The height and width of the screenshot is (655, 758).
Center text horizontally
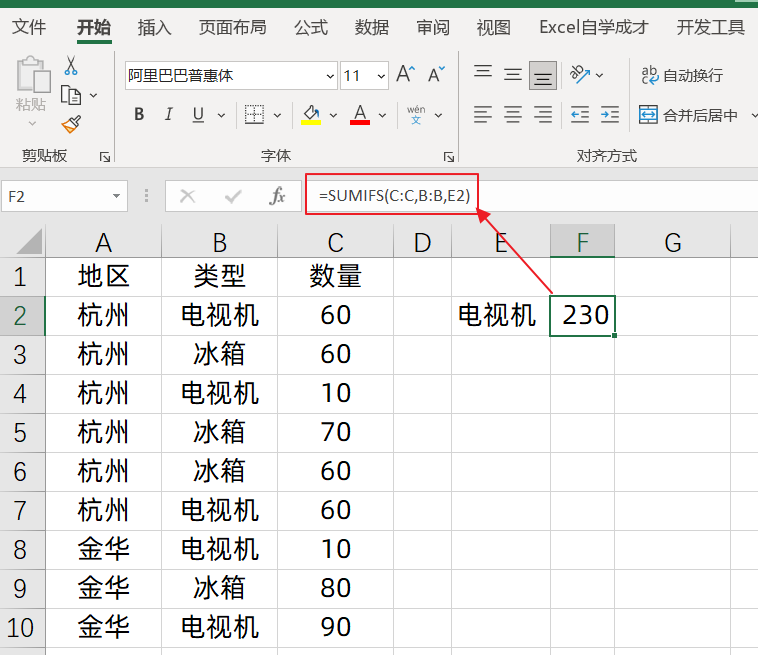(512, 115)
